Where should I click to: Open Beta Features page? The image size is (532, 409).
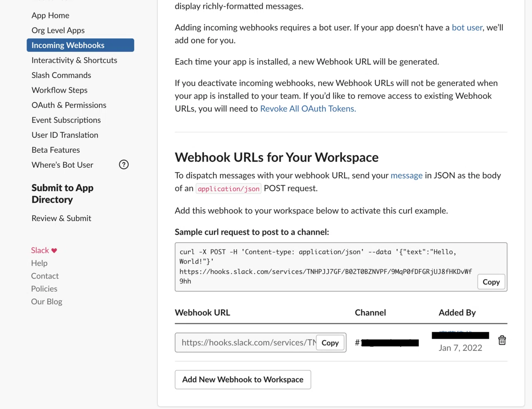[x=56, y=150]
